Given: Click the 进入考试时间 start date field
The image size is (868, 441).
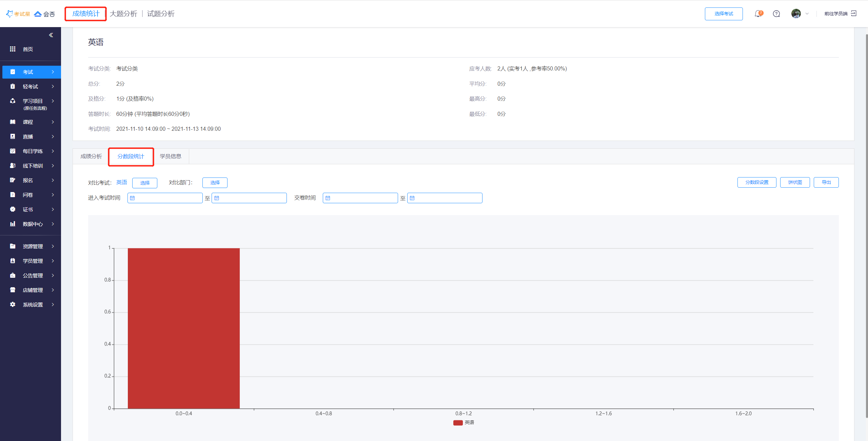Looking at the screenshot, I should [165, 198].
